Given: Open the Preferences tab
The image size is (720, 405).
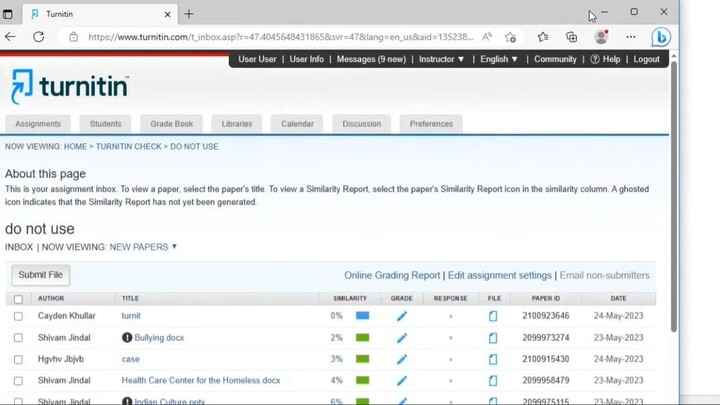Looking at the screenshot, I should pyautogui.click(x=431, y=124).
